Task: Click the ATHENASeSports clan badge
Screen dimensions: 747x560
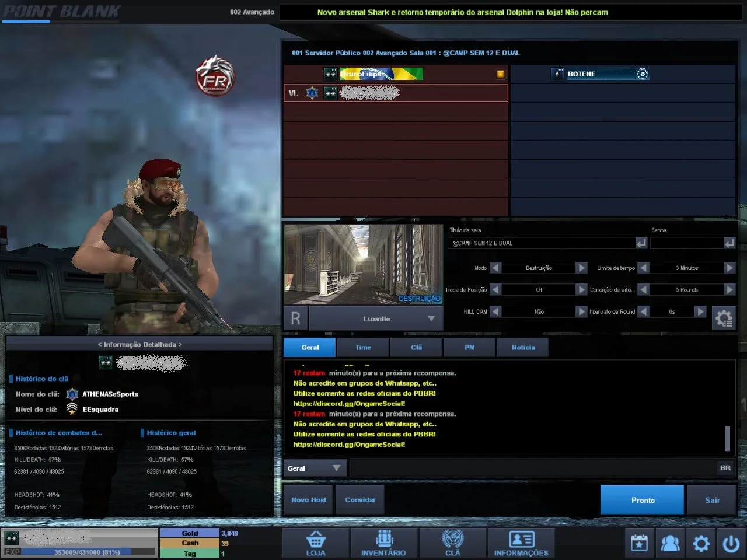Action: point(72,394)
